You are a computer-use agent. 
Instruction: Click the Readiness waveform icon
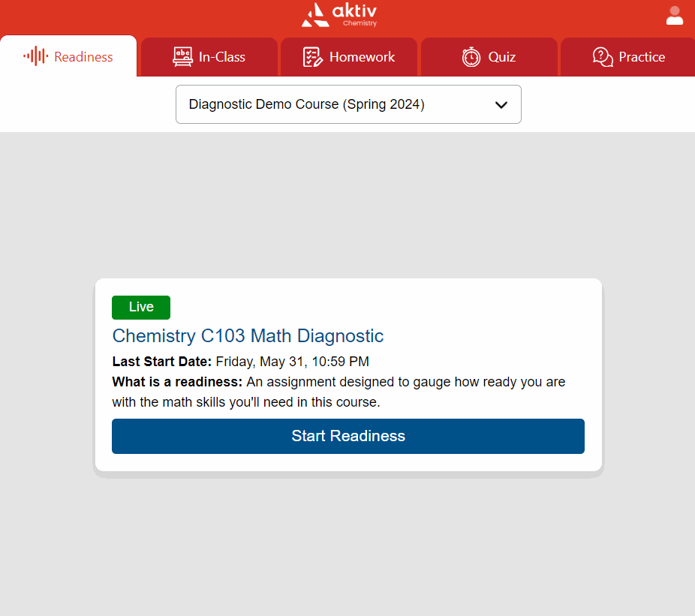35,56
